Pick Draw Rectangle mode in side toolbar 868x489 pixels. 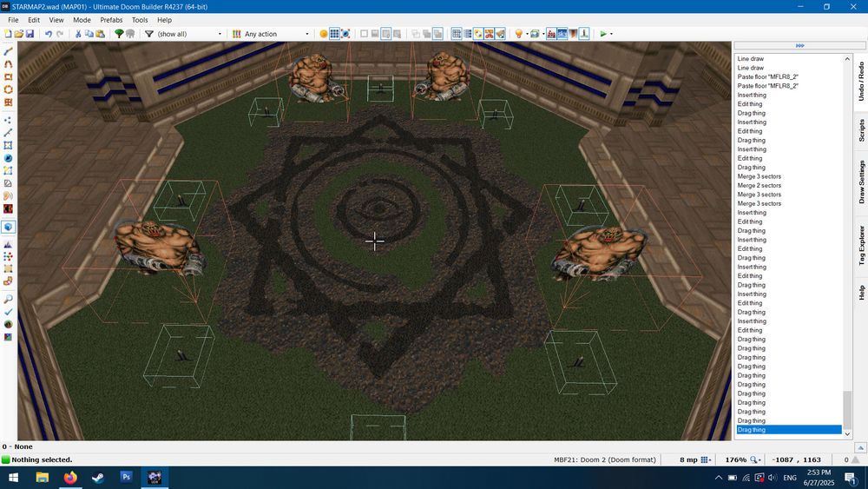click(9, 77)
